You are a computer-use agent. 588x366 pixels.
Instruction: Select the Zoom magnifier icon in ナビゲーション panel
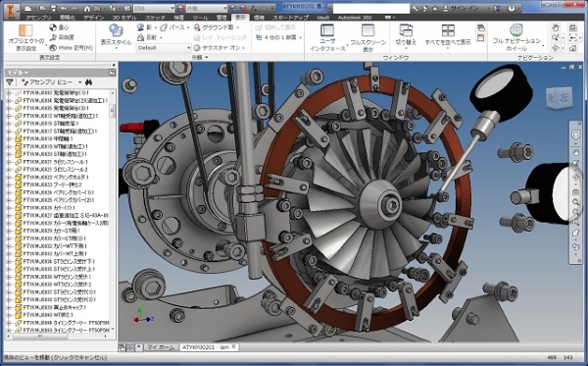[556, 37]
